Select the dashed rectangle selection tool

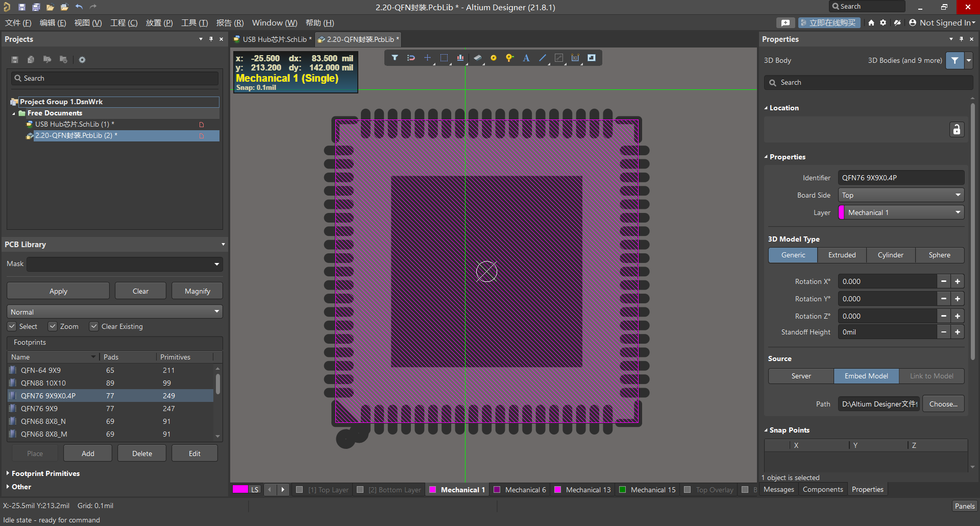coord(444,58)
